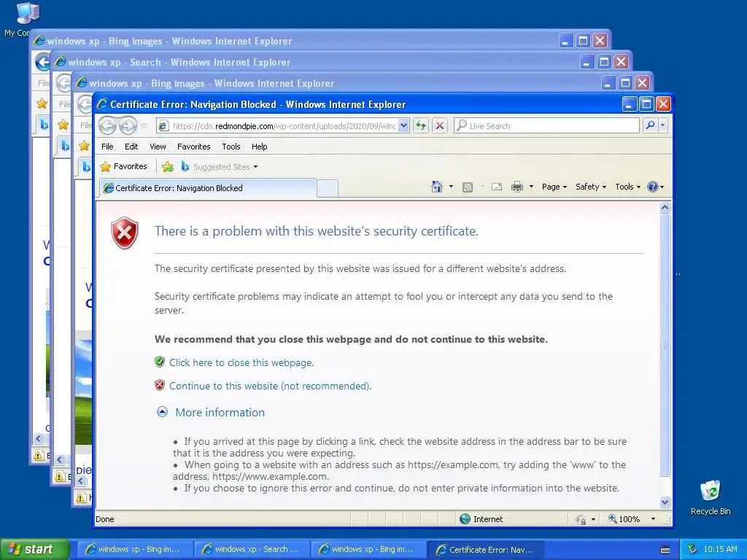Click the large red shield error icon
The image size is (747, 560).
[x=125, y=233]
